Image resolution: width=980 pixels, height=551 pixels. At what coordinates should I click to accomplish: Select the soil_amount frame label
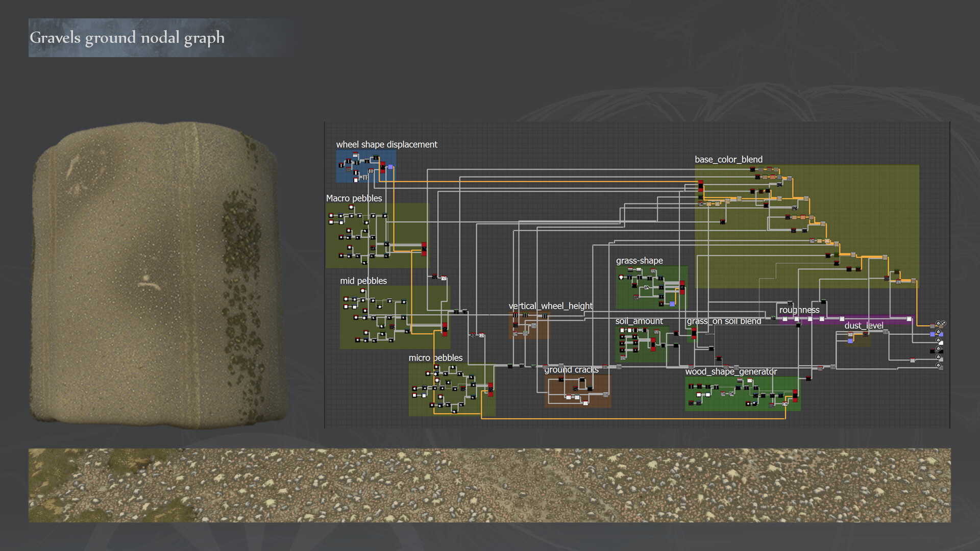[639, 321]
